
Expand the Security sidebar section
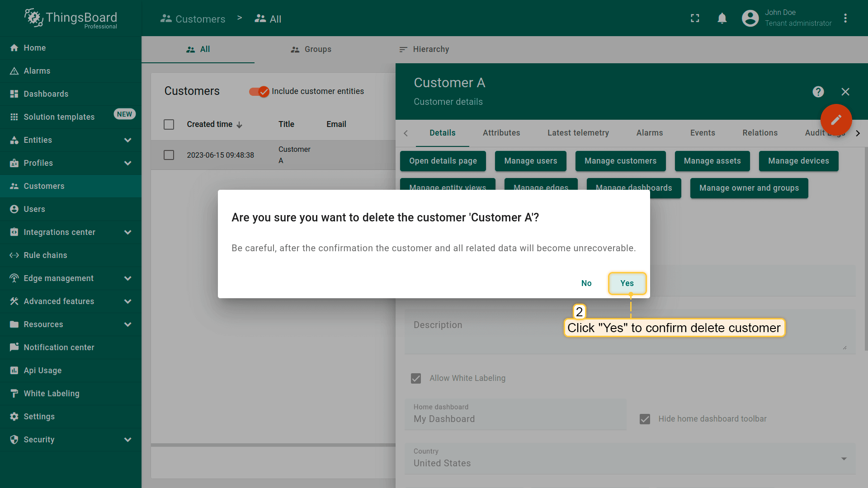[71, 440]
